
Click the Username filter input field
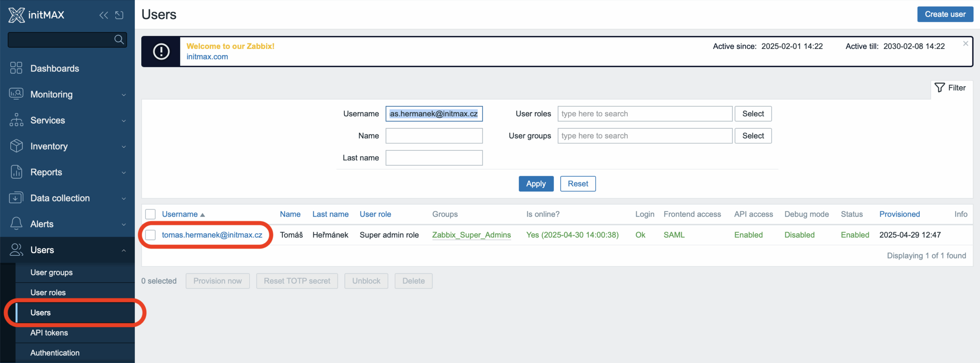tap(434, 114)
